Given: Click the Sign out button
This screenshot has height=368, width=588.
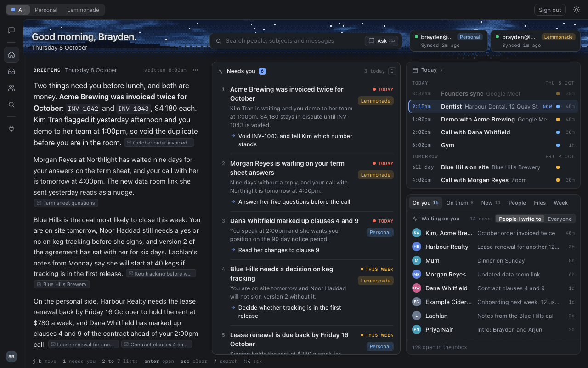Looking at the screenshot, I should (x=550, y=10).
